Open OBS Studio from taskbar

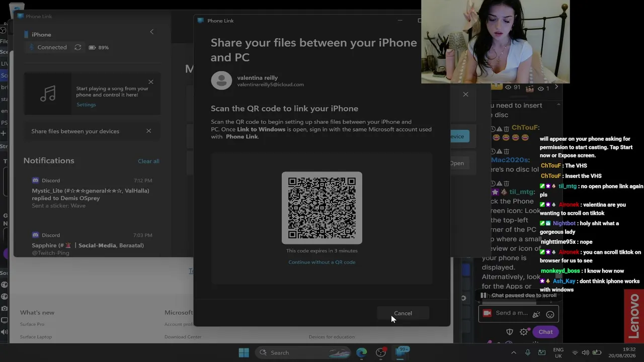381,352
